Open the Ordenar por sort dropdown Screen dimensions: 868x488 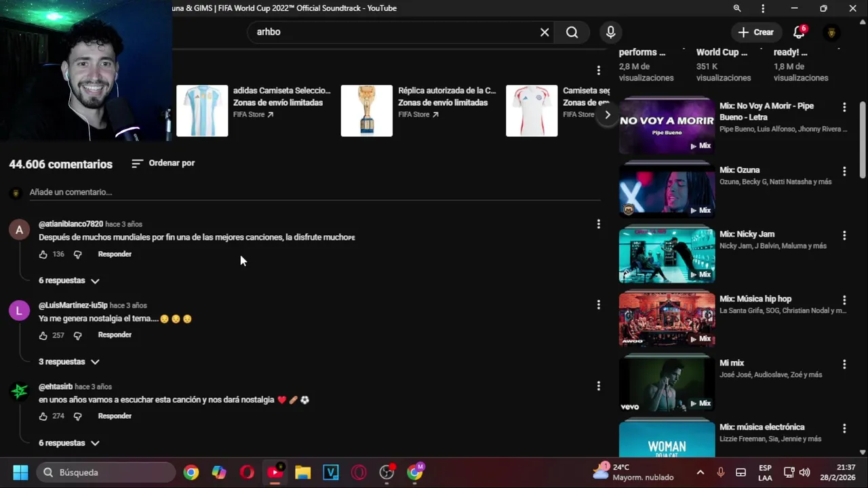163,163
